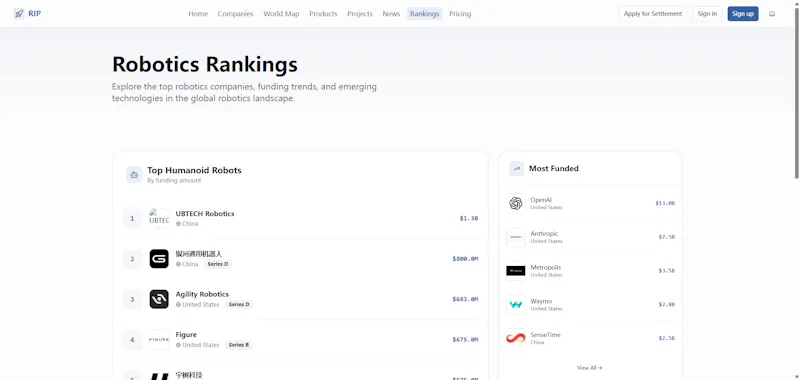Select the Rankings nav tab
800x380 pixels.
424,14
